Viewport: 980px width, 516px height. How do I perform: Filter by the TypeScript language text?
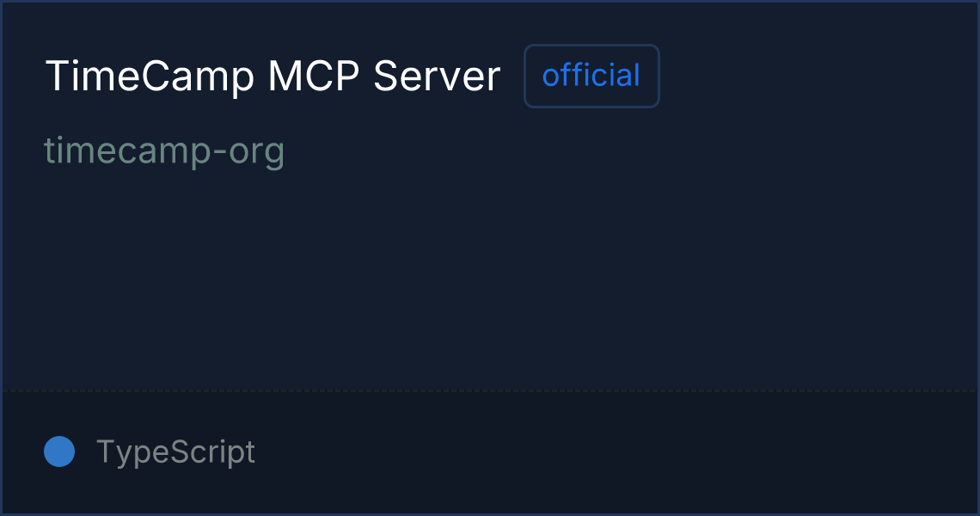tap(175, 451)
